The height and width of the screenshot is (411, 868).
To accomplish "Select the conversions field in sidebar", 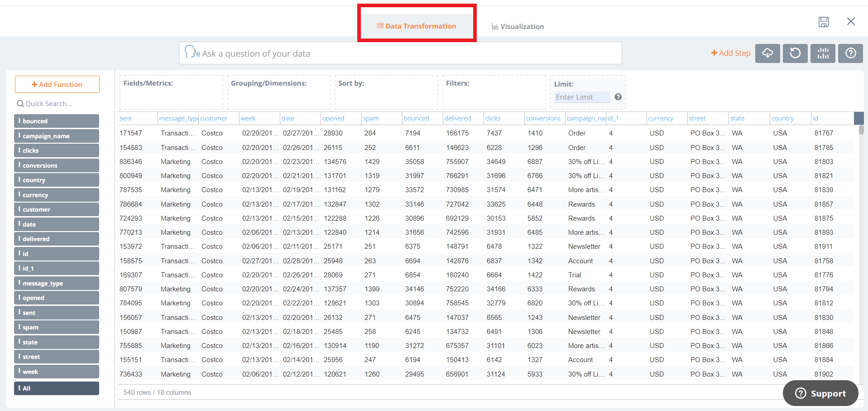I will pyautogui.click(x=57, y=165).
